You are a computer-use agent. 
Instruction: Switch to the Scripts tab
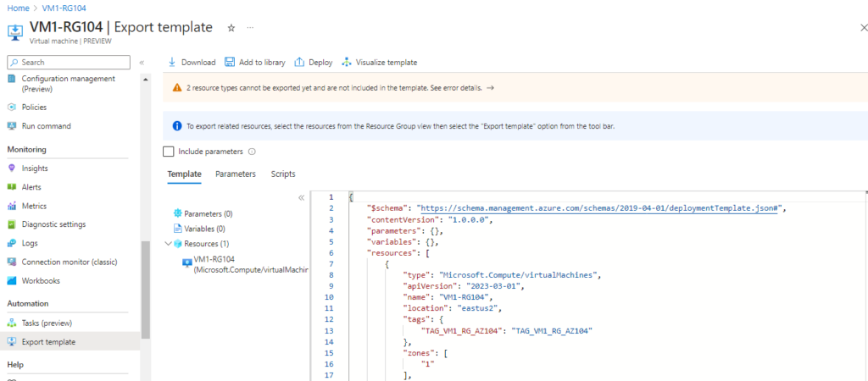(x=283, y=174)
